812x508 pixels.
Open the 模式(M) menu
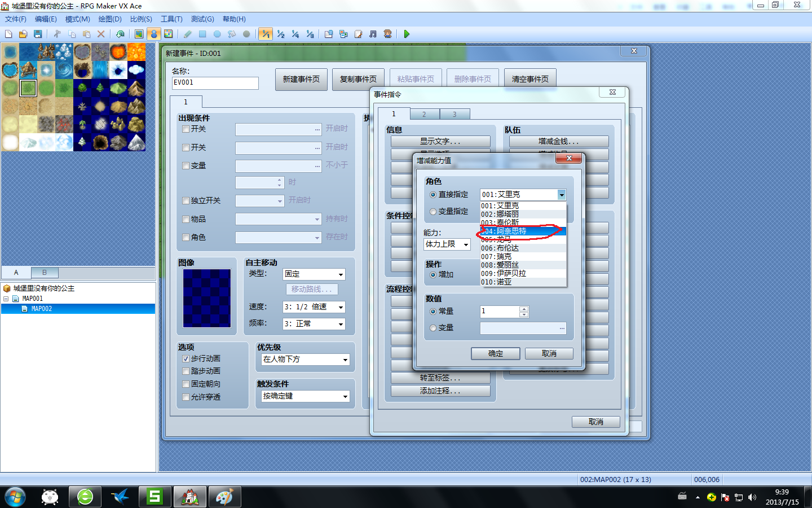click(x=77, y=19)
